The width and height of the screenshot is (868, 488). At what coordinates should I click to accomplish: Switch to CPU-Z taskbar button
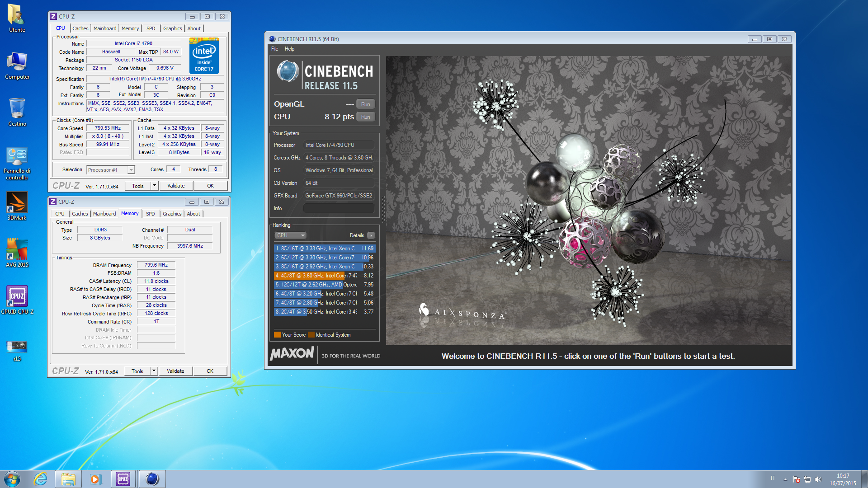click(123, 479)
